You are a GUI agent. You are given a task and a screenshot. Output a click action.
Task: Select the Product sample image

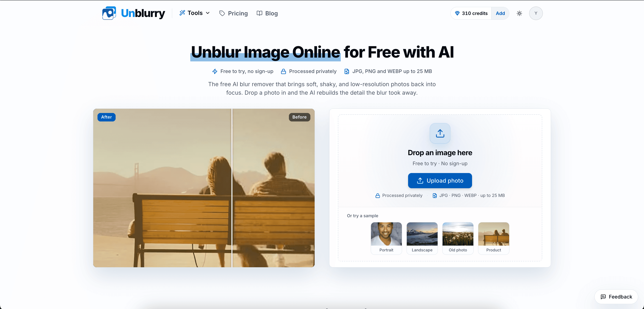click(494, 238)
